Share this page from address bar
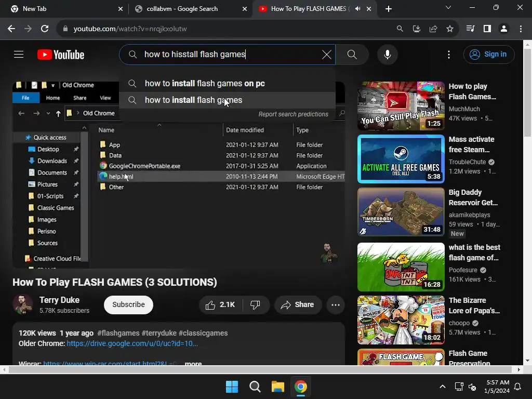The height and width of the screenshot is (399, 532). tap(433, 29)
